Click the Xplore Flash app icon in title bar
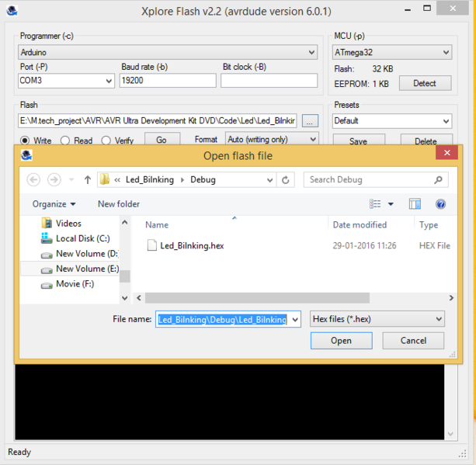 pos(12,11)
